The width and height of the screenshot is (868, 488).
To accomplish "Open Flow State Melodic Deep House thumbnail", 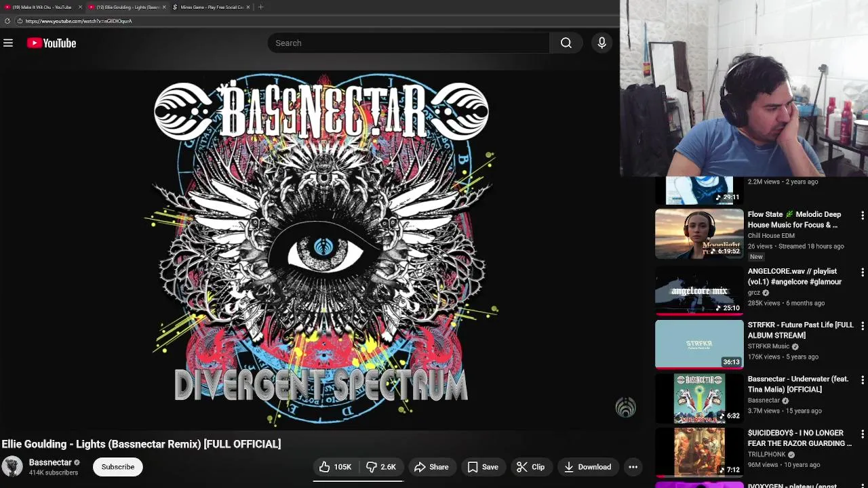I will [x=699, y=235].
